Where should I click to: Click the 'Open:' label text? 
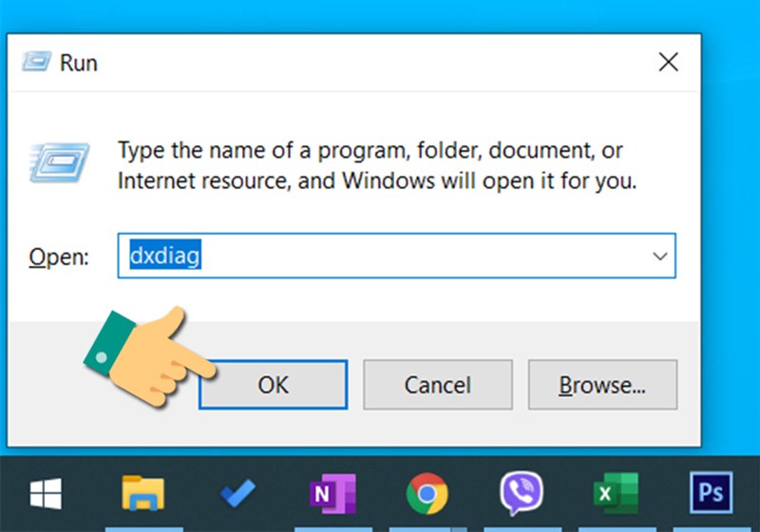59,256
